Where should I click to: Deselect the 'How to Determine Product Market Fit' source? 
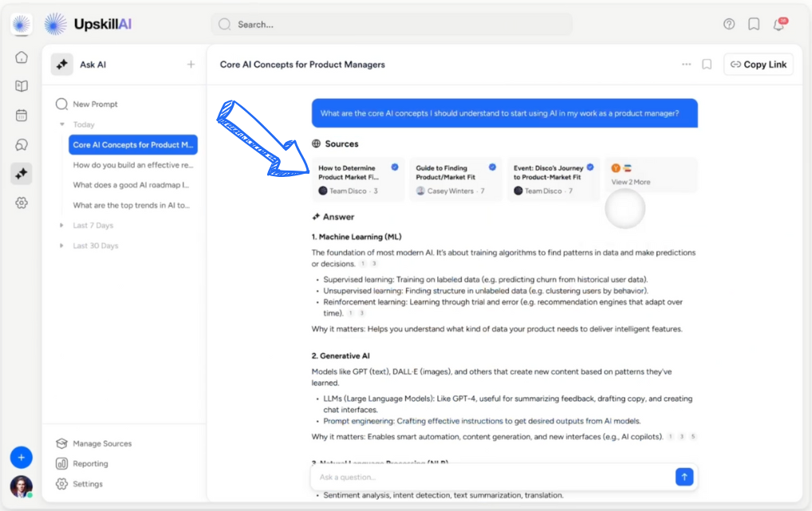pyautogui.click(x=394, y=166)
